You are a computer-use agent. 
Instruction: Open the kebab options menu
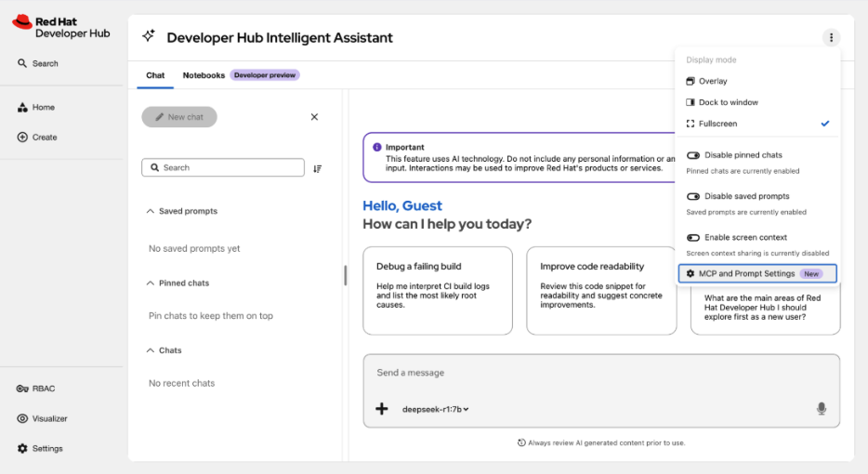(831, 38)
